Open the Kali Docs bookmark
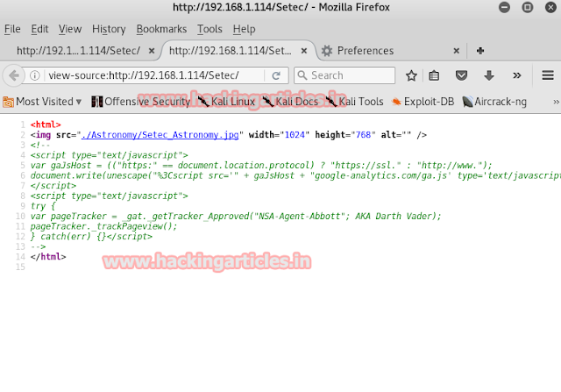 [290, 102]
